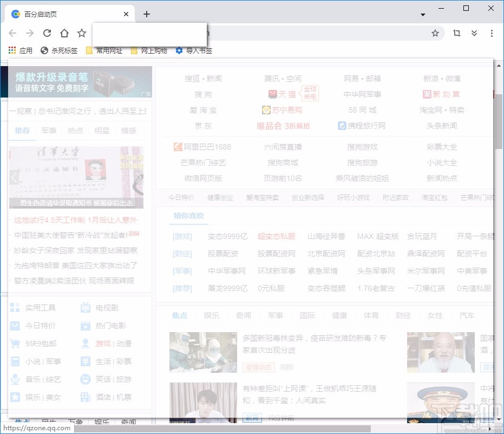Click the browser forward arrow
The image size is (504, 434).
coord(30,33)
